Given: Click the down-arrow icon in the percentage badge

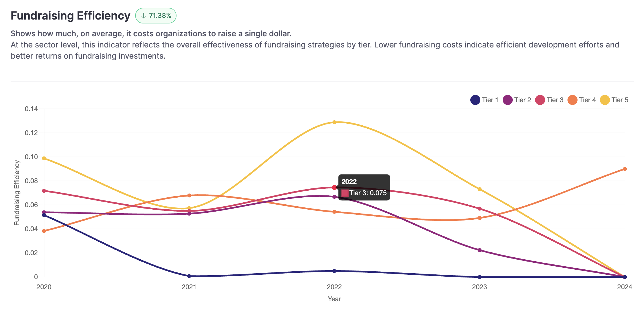Looking at the screenshot, I should (x=144, y=16).
